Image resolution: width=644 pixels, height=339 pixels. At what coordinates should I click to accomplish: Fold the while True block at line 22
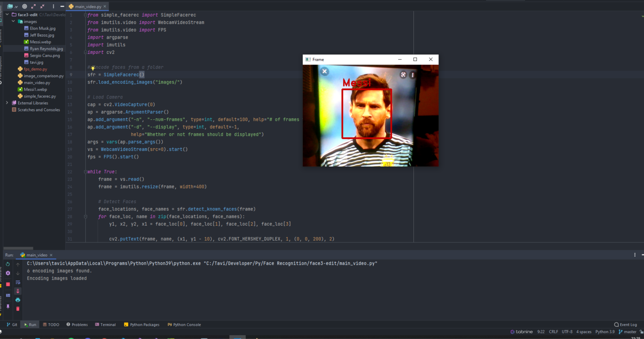(x=85, y=172)
